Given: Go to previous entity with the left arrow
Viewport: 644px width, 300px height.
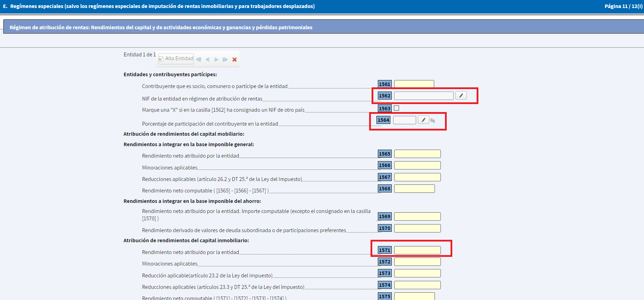Looking at the screenshot, I should 207,60.
